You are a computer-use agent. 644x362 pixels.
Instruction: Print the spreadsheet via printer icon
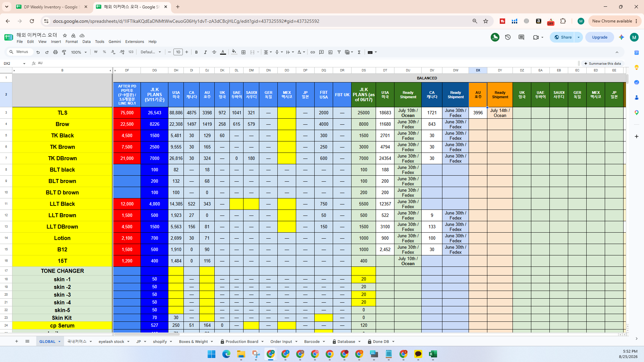[55, 52]
